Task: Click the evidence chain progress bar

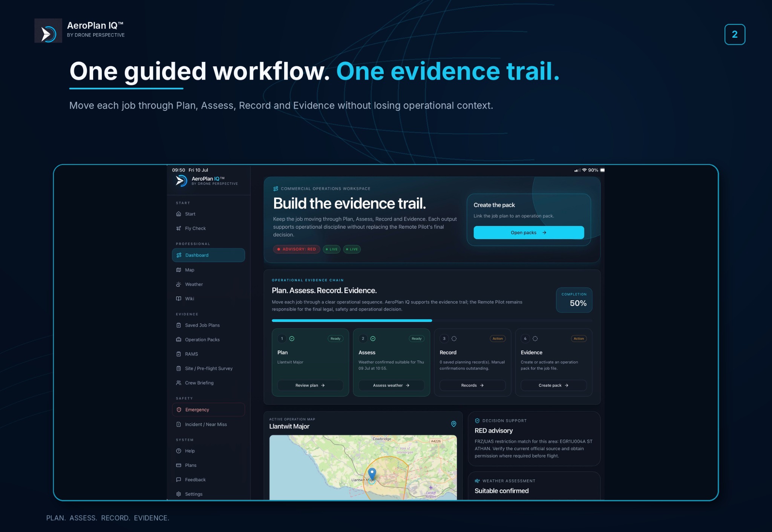Action: coord(432,320)
